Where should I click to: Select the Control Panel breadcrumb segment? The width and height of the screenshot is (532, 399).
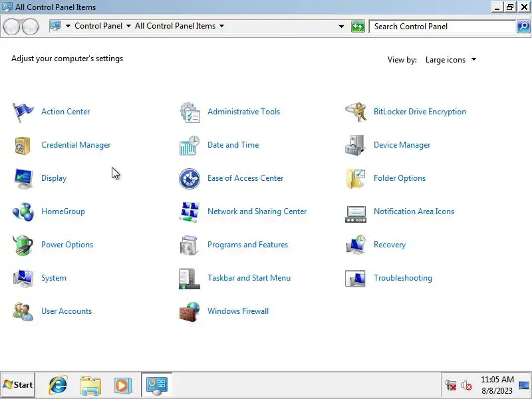98,26
